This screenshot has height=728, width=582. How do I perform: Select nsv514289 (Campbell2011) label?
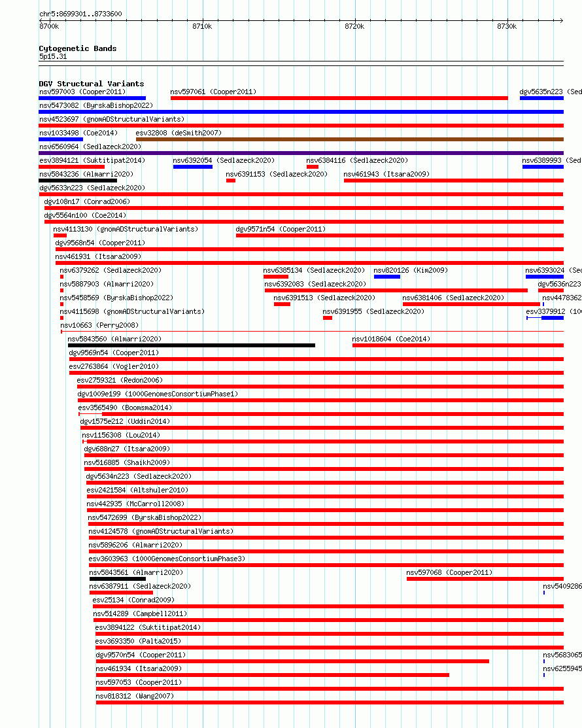[140, 614]
